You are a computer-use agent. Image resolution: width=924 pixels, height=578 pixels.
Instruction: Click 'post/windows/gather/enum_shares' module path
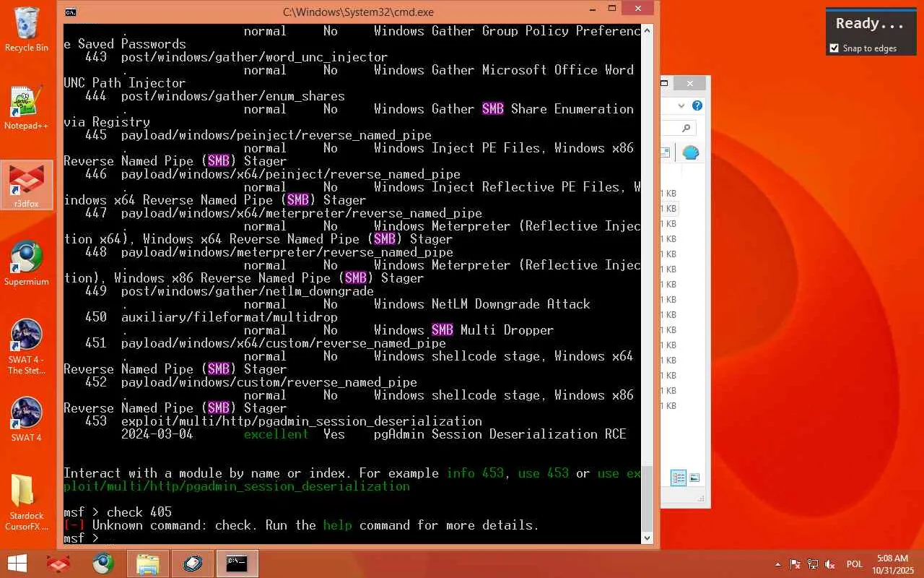tap(233, 96)
